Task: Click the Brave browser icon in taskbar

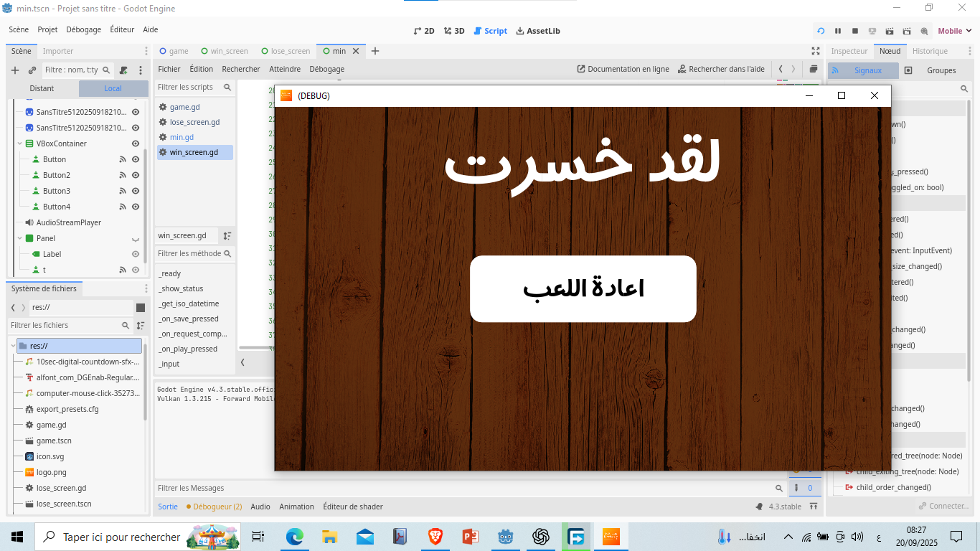Action: (435, 537)
